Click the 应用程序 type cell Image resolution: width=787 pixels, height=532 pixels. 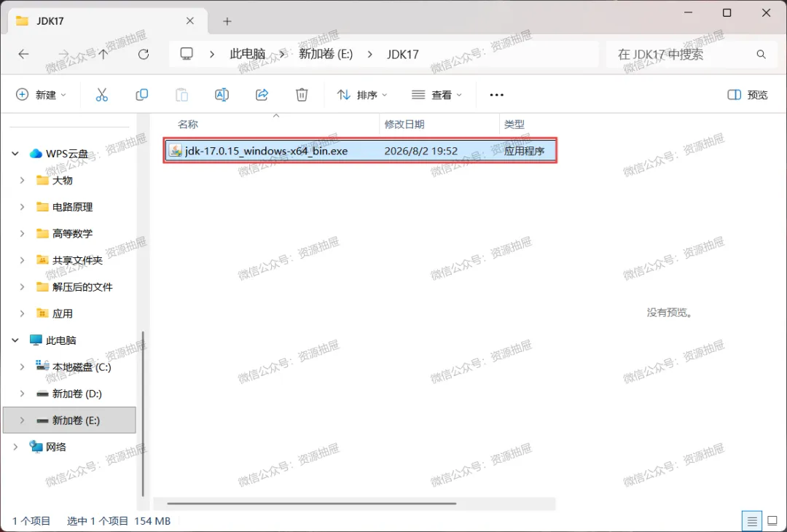[524, 151]
